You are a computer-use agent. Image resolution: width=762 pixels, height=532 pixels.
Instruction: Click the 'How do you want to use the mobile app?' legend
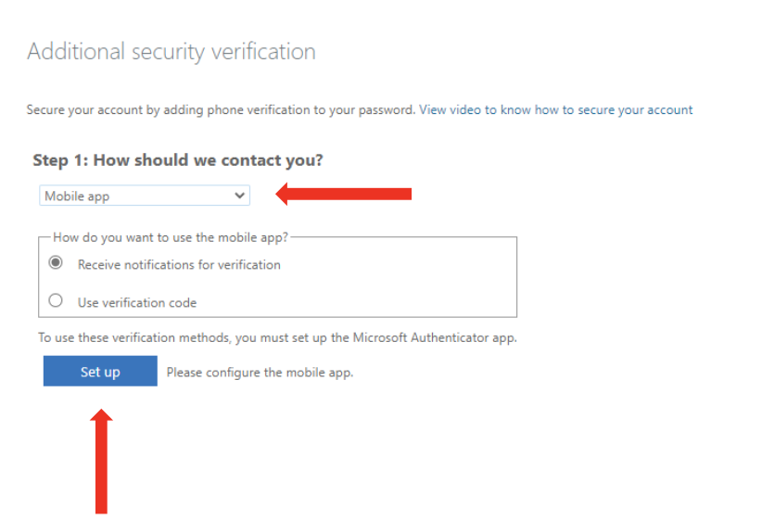[x=170, y=237]
